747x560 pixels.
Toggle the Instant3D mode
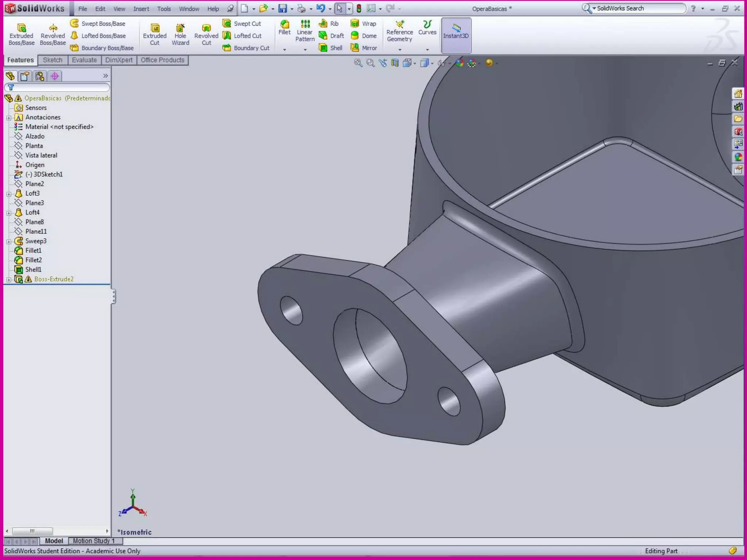pos(456,35)
